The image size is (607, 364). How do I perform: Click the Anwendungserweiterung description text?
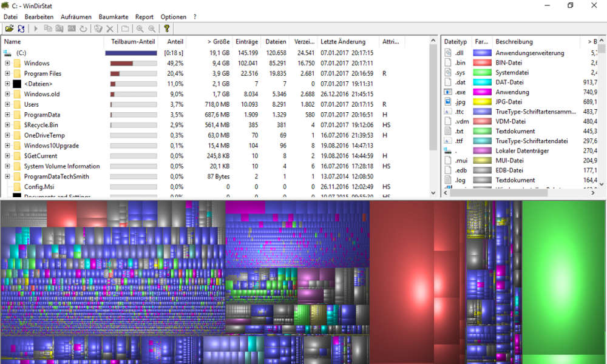(x=529, y=53)
